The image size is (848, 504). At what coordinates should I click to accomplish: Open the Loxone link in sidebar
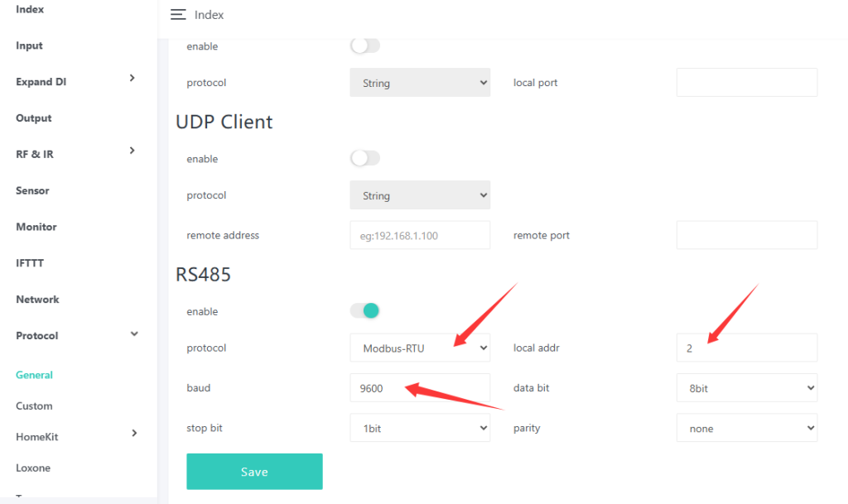pyautogui.click(x=33, y=468)
